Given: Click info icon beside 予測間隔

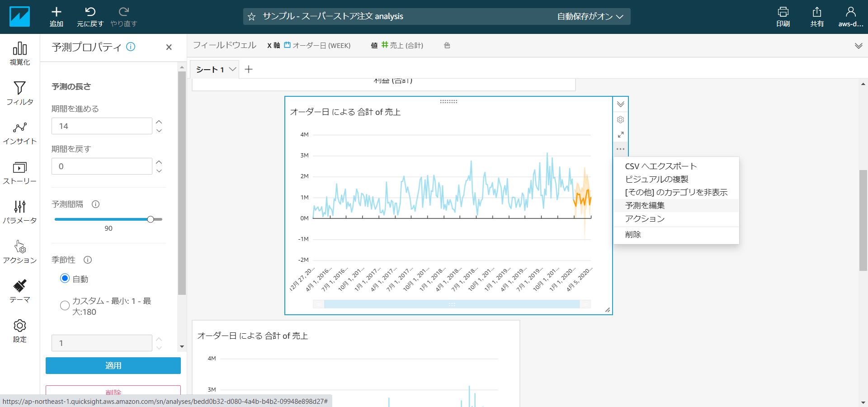Looking at the screenshot, I should [95, 204].
